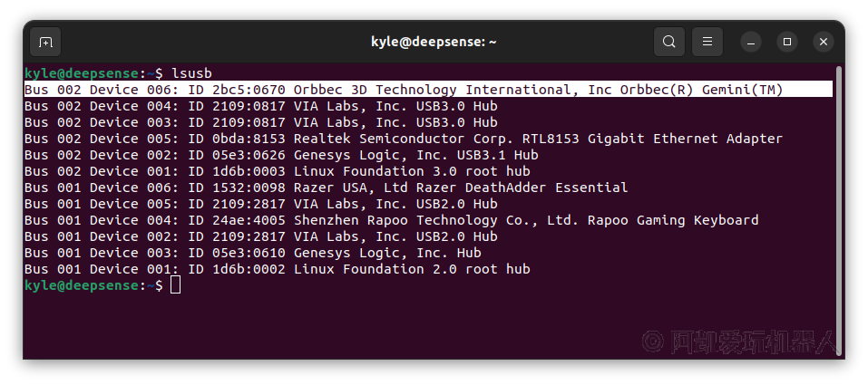Click the highlighted Orbbec Gemini line

click(428, 90)
